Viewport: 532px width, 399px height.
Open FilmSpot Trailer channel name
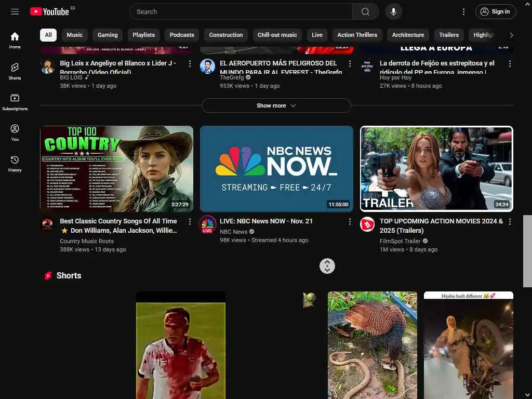pos(400,241)
